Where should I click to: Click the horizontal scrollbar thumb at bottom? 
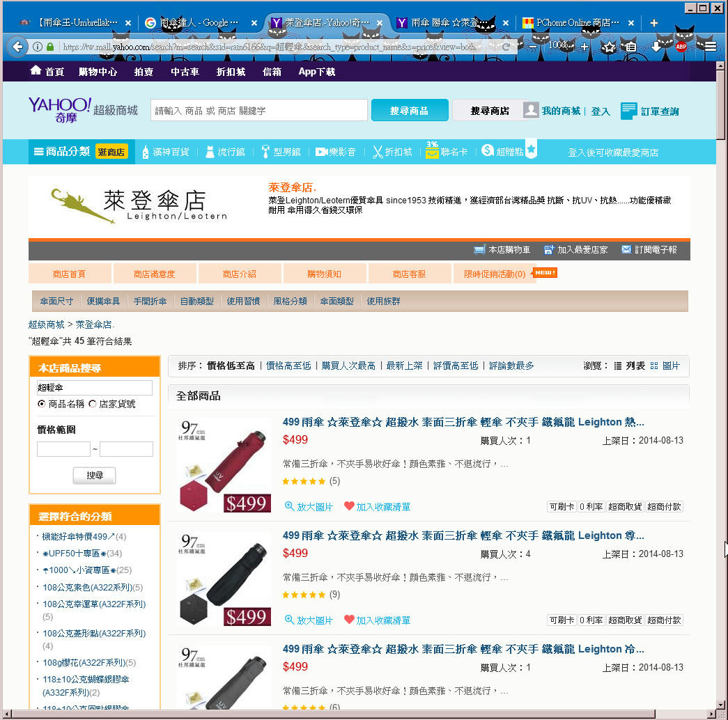point(333,714)
